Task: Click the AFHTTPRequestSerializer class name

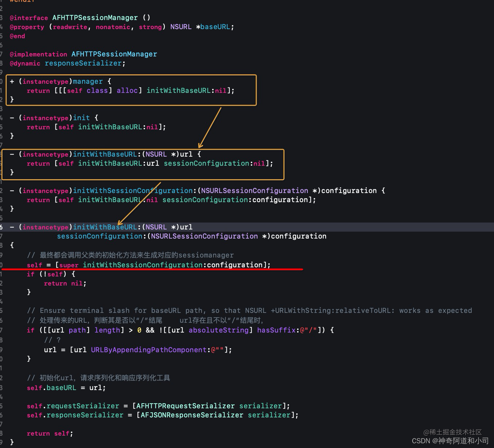Action: 186,406
